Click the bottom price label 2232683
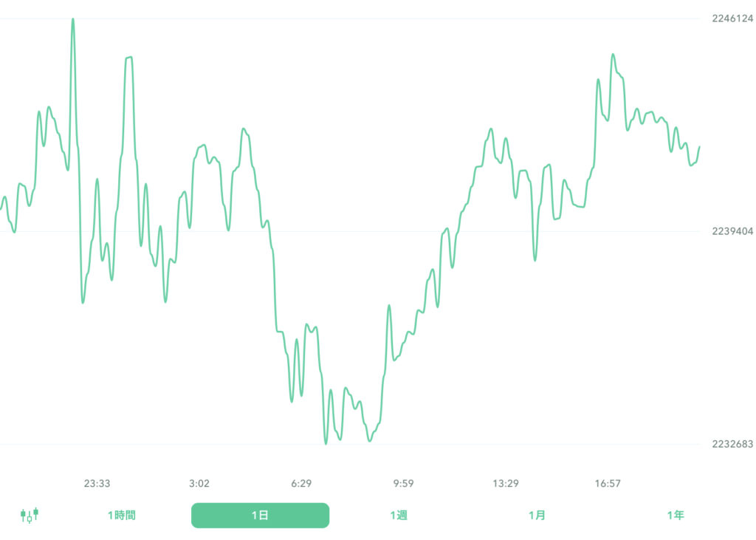 click(732, 444)
